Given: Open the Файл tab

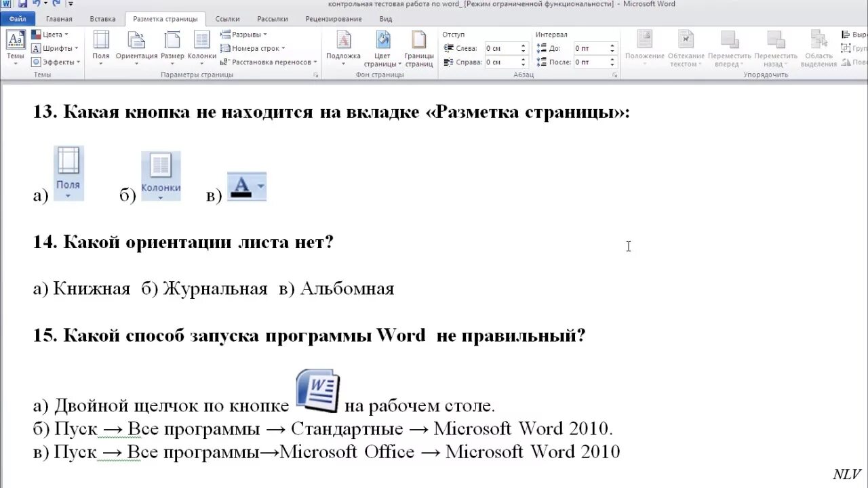Looking at the screenshot, I should coord(18,19).
